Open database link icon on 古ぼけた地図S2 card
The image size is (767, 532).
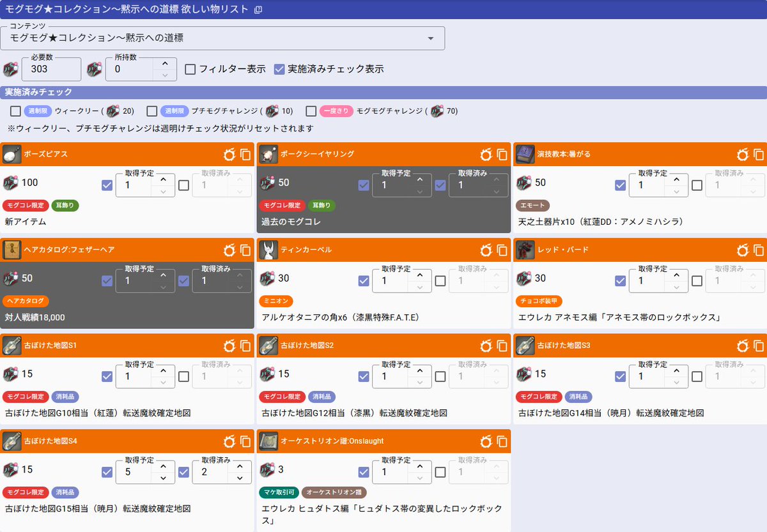[x=486, y=346]
